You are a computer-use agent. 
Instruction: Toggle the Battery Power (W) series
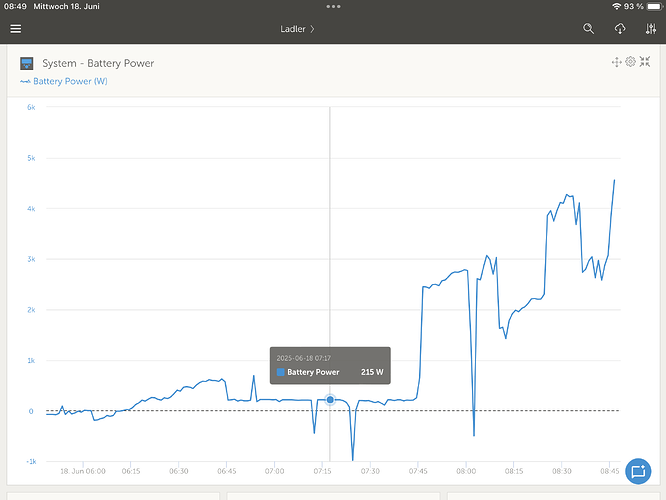(x=64, y=81)
